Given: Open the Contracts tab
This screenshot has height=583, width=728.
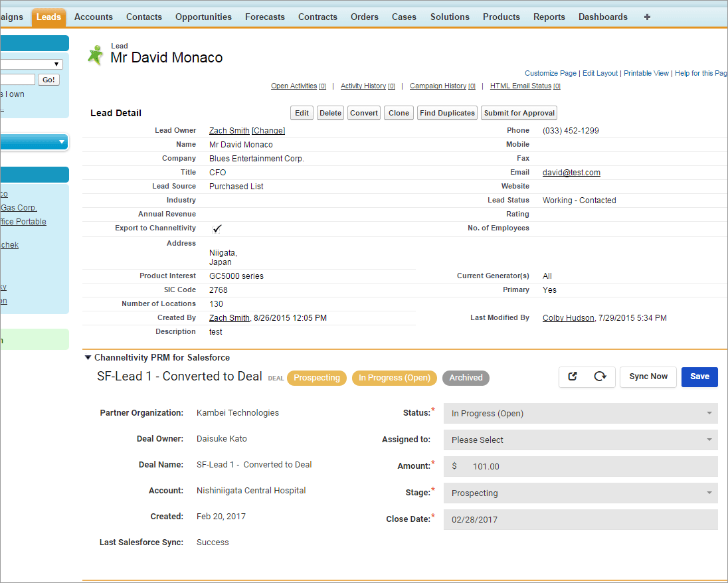Looking at the screenshot, I should tap(318, 17).
